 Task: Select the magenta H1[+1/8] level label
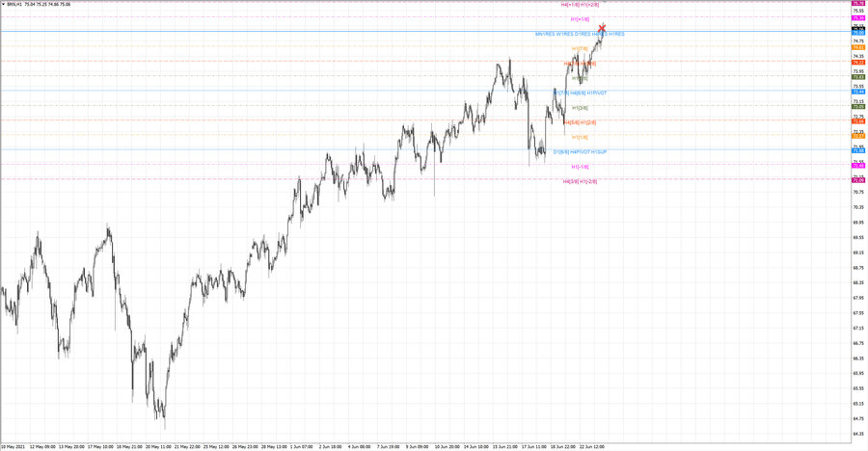coord(580,19)
